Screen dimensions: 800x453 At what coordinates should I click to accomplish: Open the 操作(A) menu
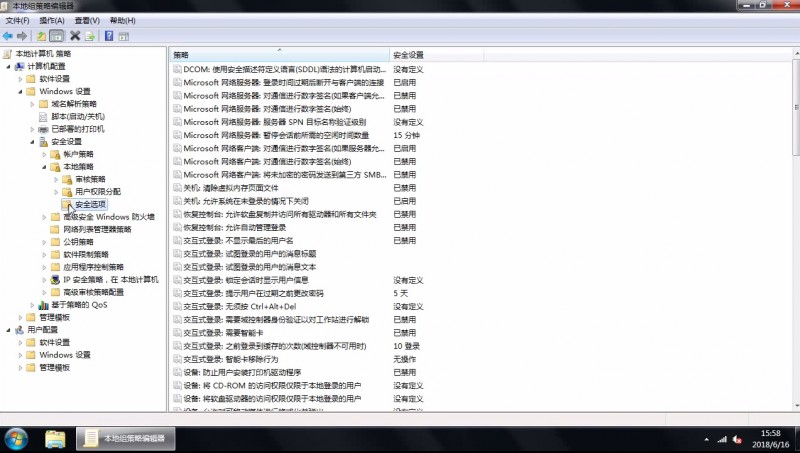pos(52,20)
